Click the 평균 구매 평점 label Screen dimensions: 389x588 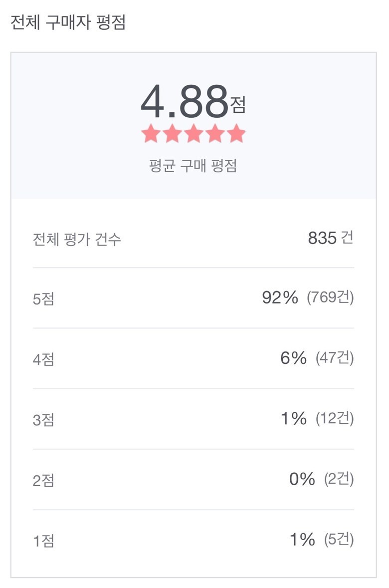193,166
